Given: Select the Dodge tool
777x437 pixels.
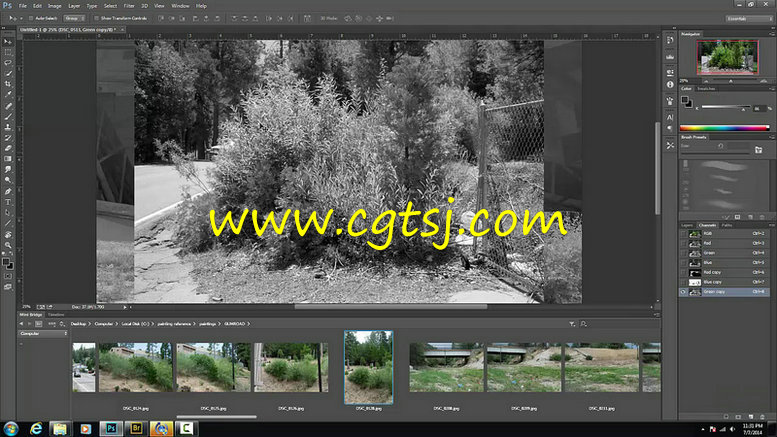Looking at the screenshot, I should click(8, 180).
